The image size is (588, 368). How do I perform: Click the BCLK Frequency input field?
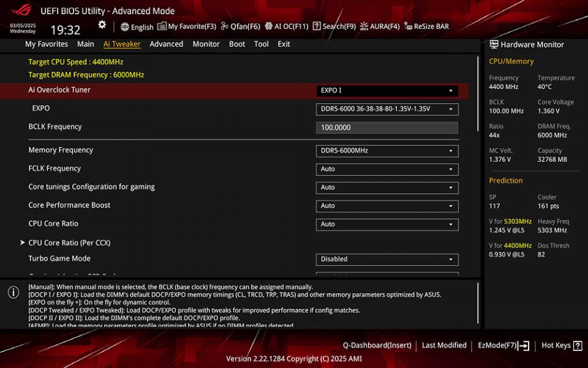387,128
